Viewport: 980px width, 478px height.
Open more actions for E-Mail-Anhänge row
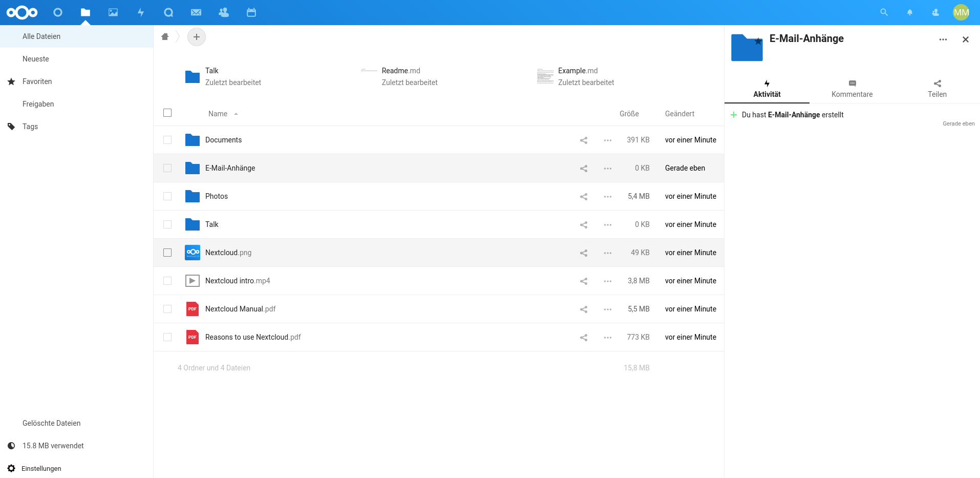pos(608,168)
